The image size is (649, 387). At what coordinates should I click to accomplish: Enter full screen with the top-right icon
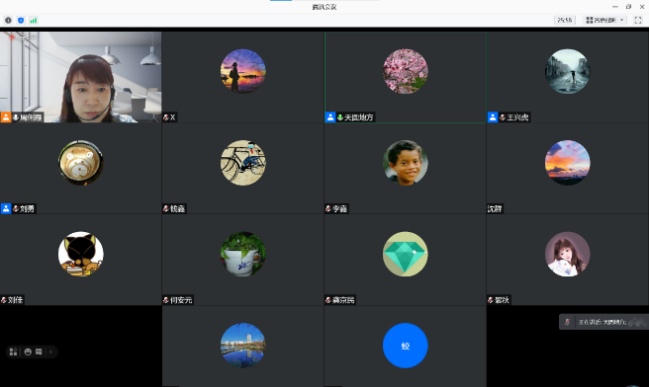638,20
